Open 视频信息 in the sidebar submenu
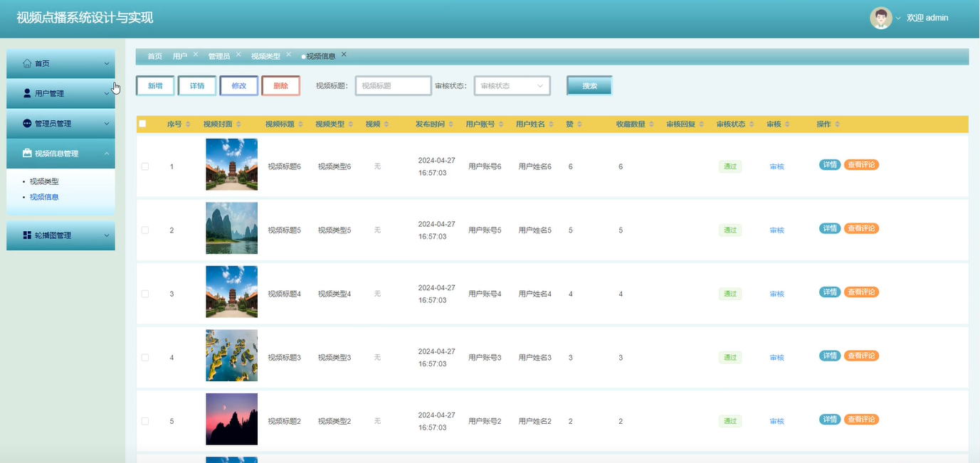 tap(44, 197)
